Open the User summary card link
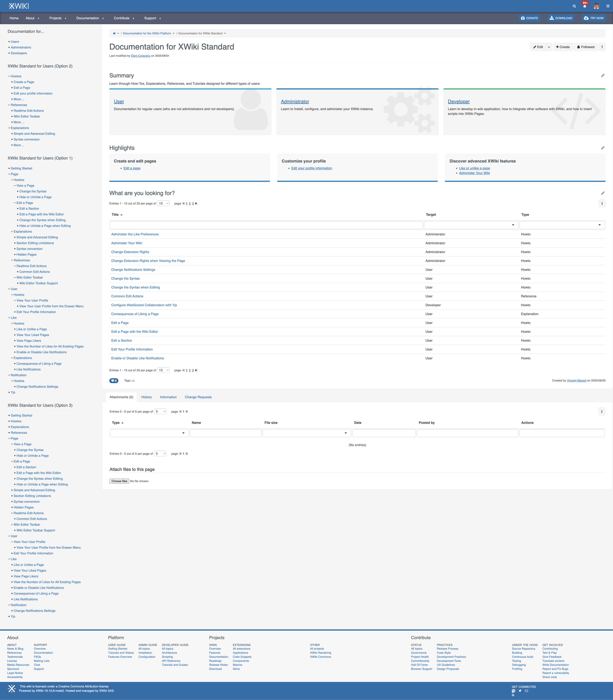Image resolution: width=613 pixels, height=700 pixels. [x=119, y=101]
